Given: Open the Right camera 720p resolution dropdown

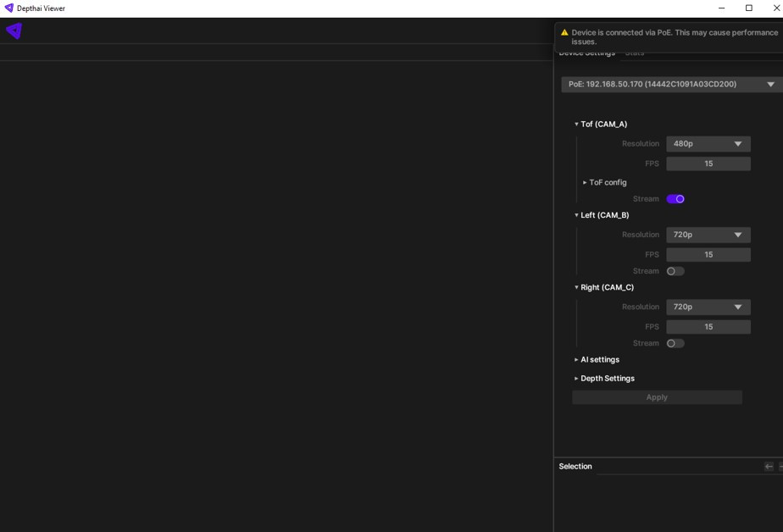Looking at the screenshot, I should pos(708,307).
